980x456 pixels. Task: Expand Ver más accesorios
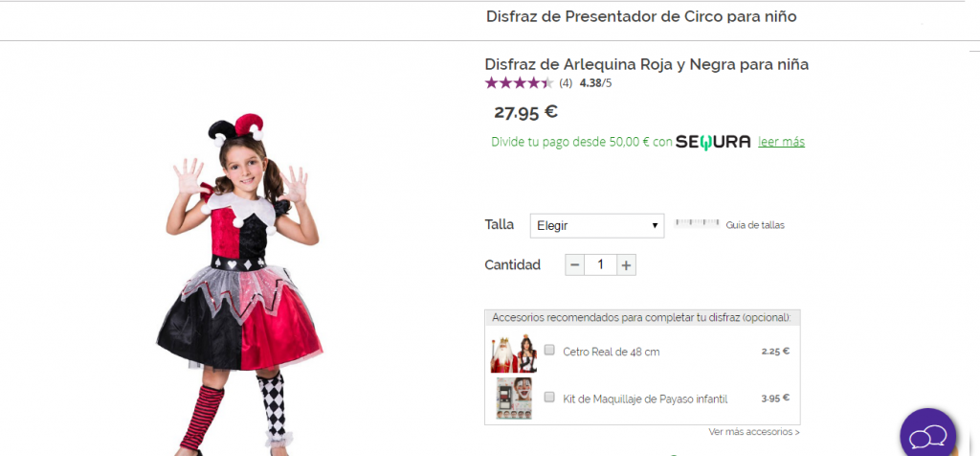[x=753, y=432]
